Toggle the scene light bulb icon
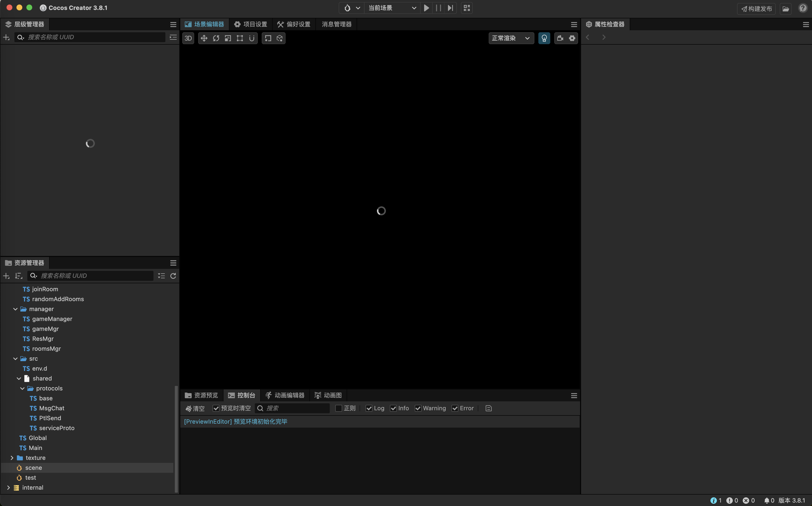Image resolution: width=812 pixels, height=506 pixels. point(544,38)
